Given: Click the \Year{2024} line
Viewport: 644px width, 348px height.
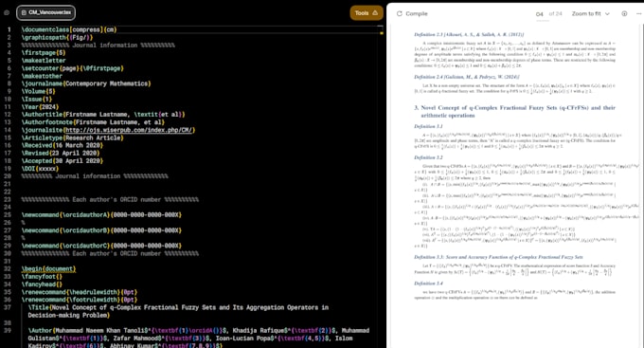Looking at the screenshot, I should point(40,107).
